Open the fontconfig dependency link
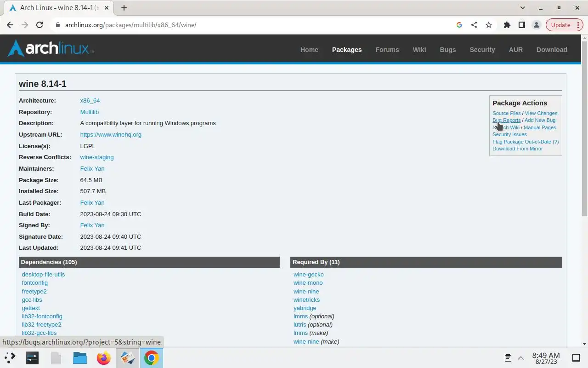The image size is (588, 368). (35, 283)
